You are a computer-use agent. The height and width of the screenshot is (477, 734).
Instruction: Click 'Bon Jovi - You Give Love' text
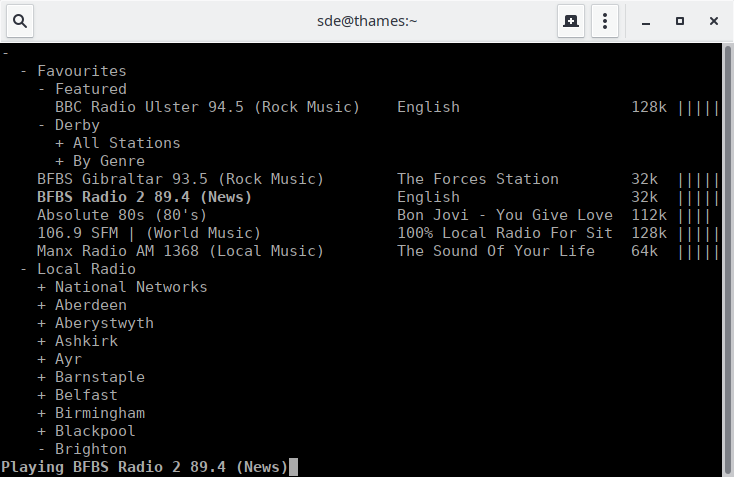tap(505, 215)
